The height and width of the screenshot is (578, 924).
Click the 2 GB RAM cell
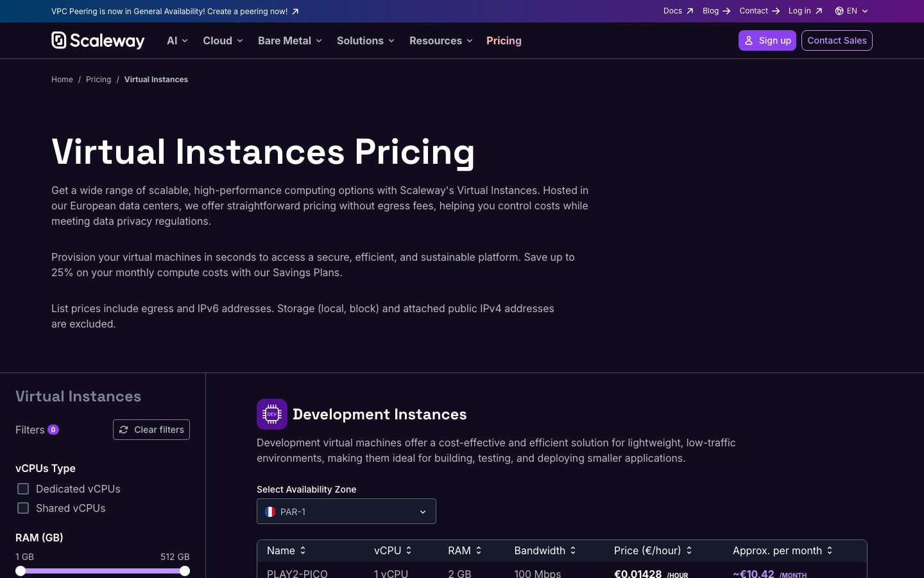[x=459, y=573]
